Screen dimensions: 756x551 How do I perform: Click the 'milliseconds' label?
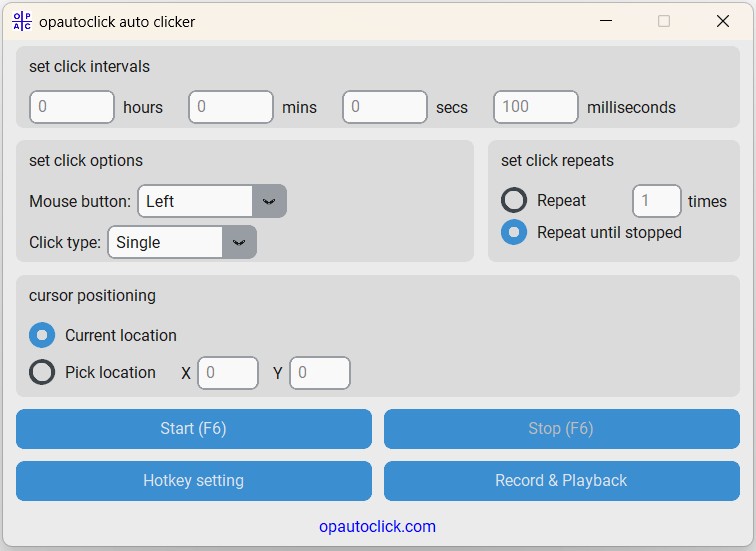(631, 107)
